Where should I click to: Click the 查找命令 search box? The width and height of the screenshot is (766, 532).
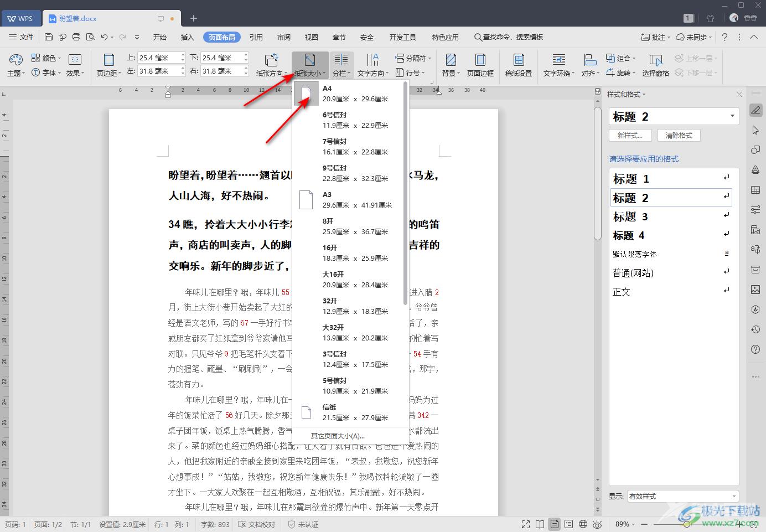tap(509, 37)
